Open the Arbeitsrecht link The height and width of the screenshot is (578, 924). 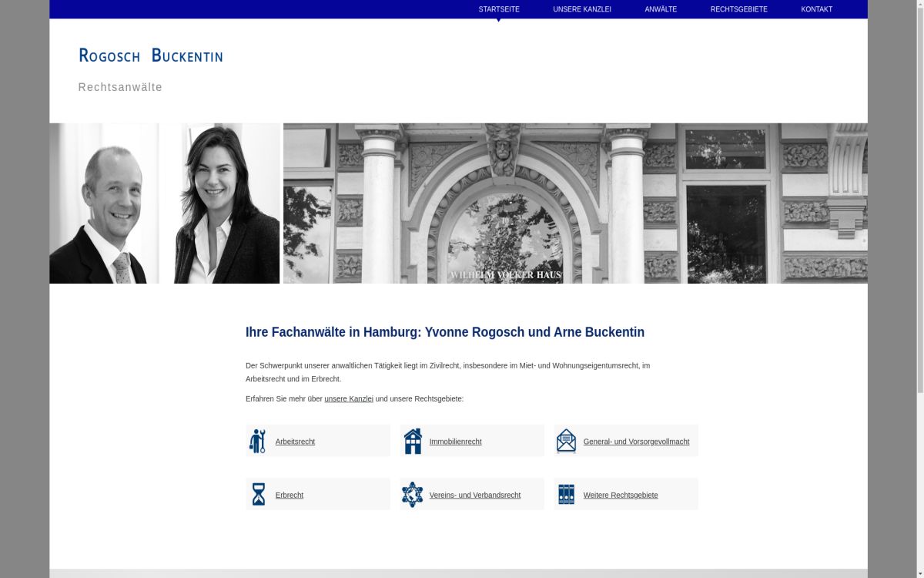(295, 442)
